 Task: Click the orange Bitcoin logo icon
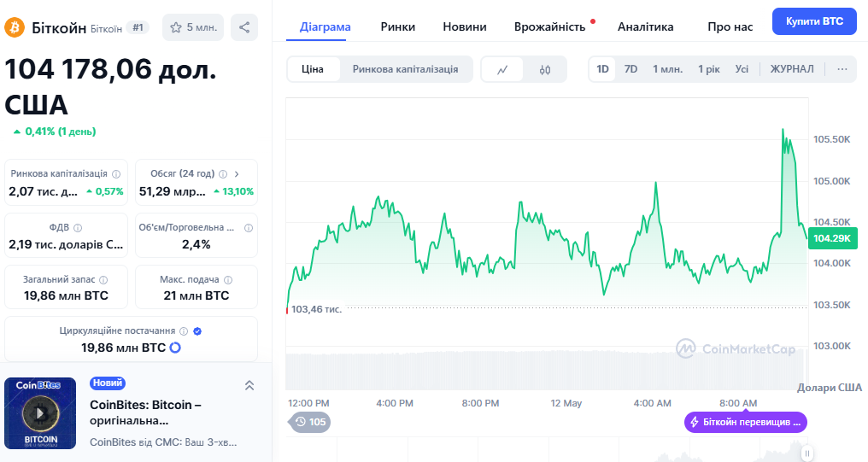(x=15, y=27)
